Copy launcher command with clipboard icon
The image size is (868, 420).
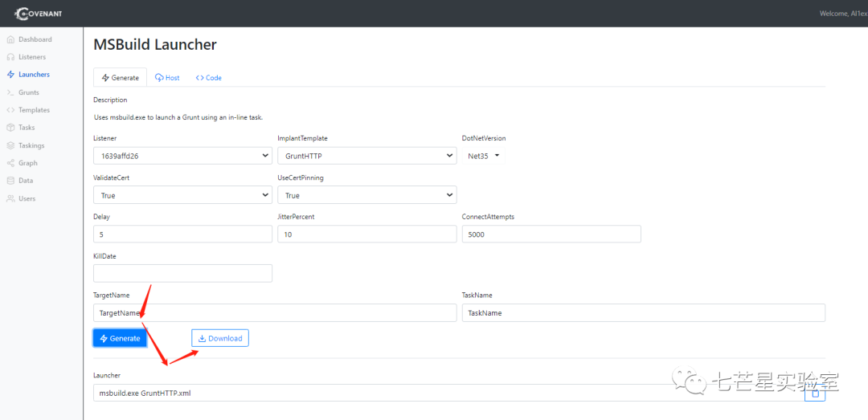(814, 393)
